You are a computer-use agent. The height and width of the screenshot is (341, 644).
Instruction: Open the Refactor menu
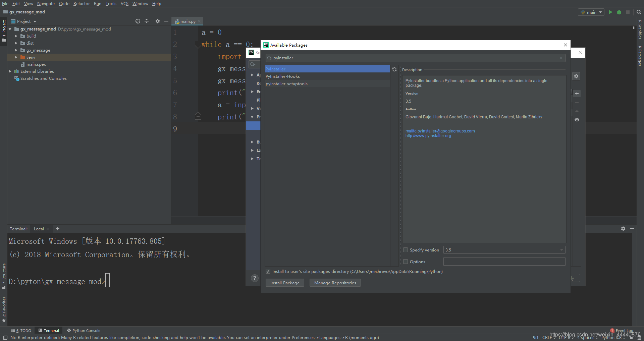(x=82, y=4)
